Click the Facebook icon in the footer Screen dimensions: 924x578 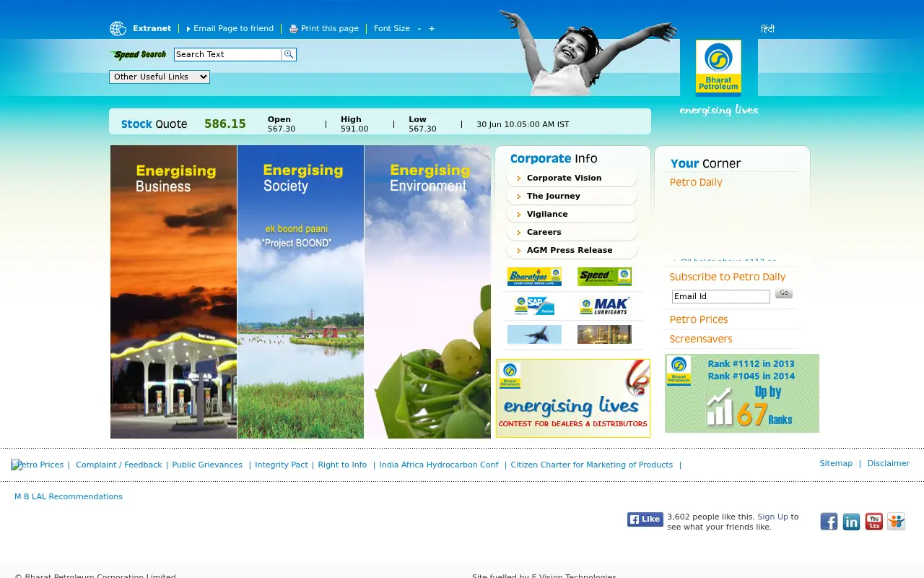829,521
